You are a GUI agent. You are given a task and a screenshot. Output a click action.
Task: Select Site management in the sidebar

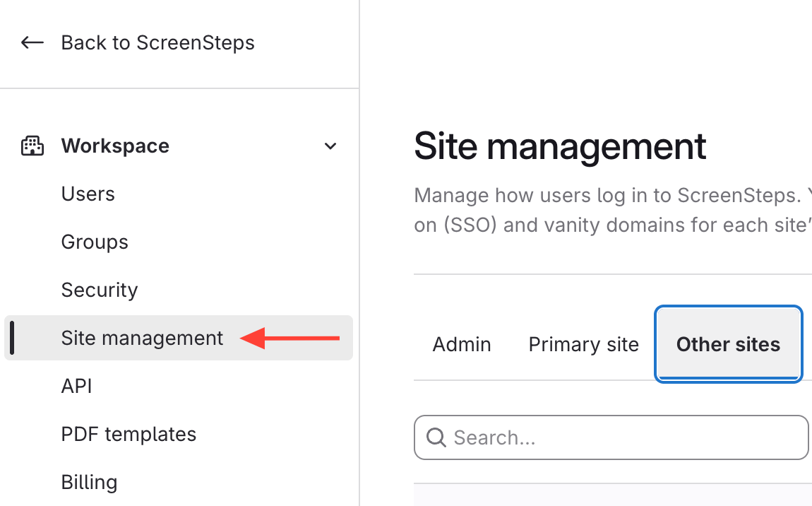142,339
